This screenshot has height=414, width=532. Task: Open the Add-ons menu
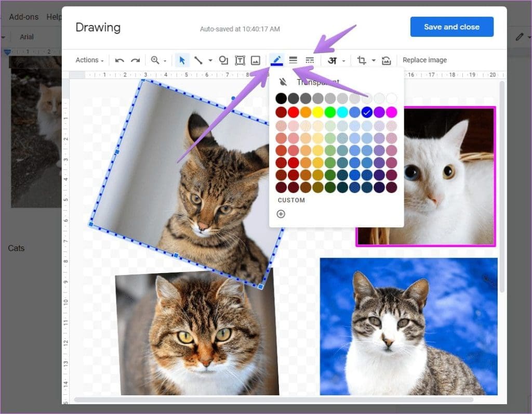[x=23, y=17]
